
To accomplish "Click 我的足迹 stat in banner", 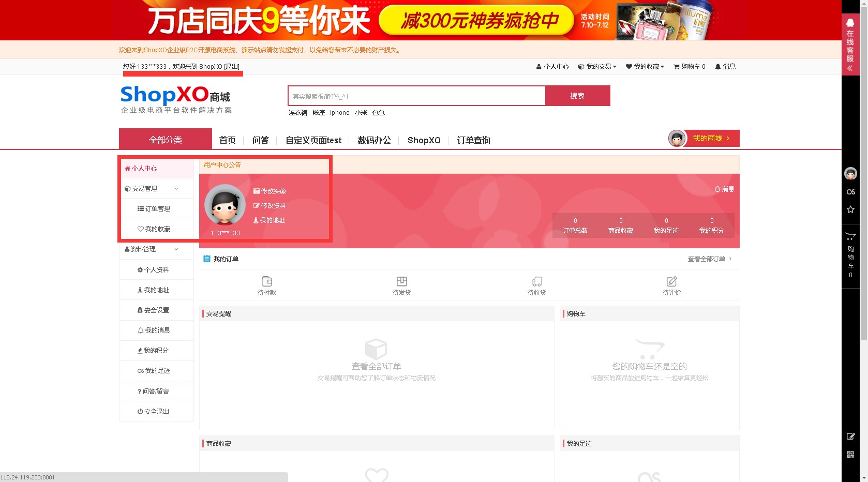I will tap(666, 225).
